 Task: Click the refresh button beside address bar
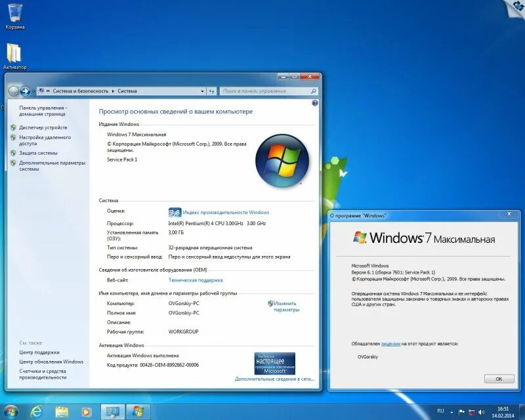tap(211, 91)
